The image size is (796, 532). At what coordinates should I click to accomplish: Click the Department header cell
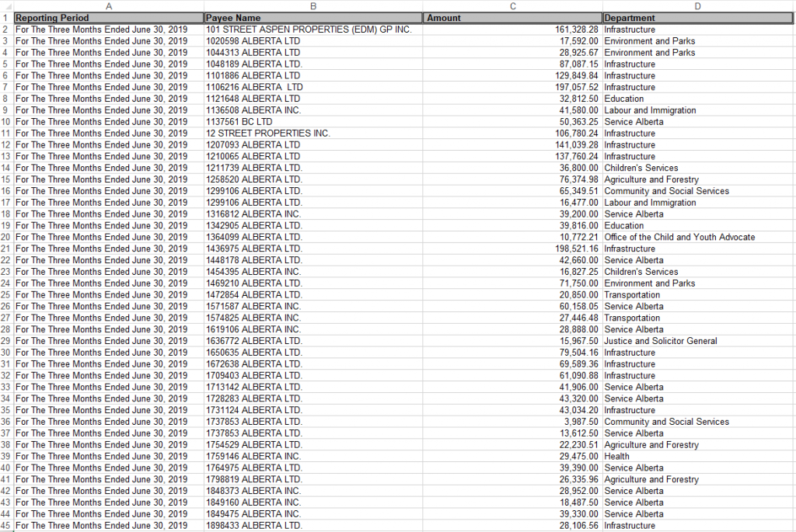pos(697,18)
